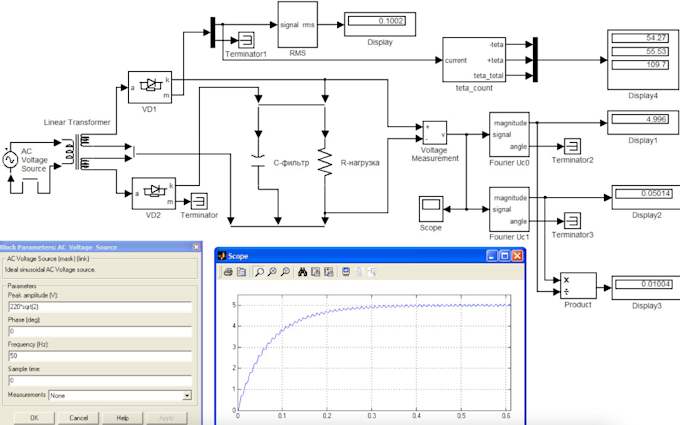680x425 pixels.
Task: Select the Zoom Y-axis tool in Scope
Action: (x=285, y=272)
